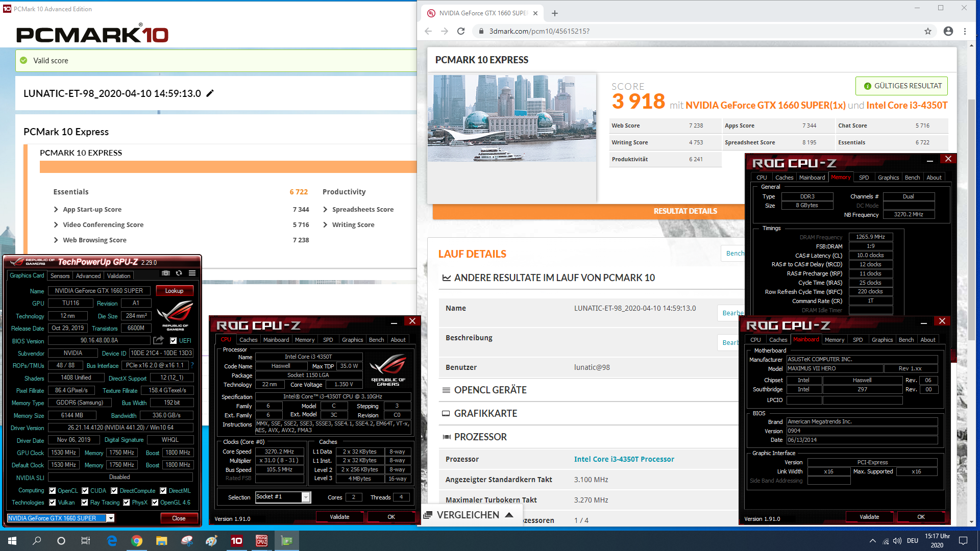This screenshot has height=551, width=980.
Task: Click GPU-Z refresh icon
Action: point(179,273)
